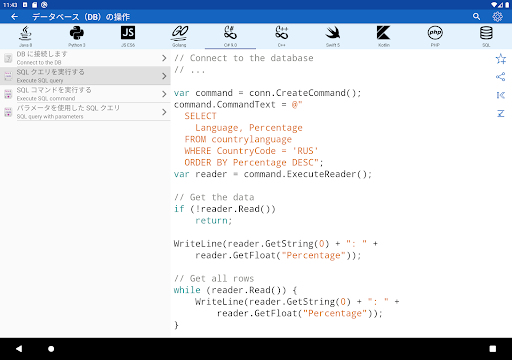Click the 'ORDER BY Percentage DESC' line
The width and height of the screenshot is (512, 360).
click(x=254, y=163)
